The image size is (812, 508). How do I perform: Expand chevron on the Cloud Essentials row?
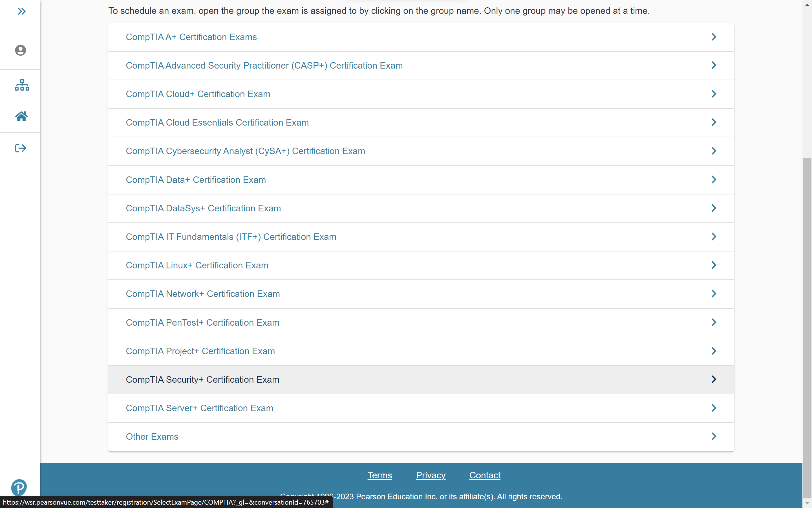[714, 122]
